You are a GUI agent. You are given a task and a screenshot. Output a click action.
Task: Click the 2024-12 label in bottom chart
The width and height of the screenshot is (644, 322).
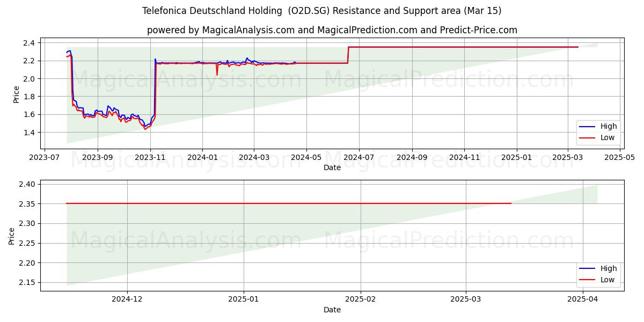[x=127, y=300]
